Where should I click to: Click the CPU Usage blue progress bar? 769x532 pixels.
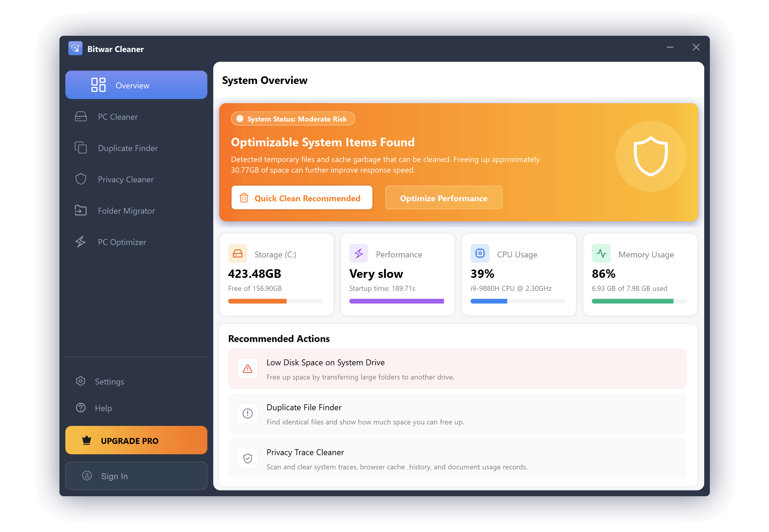(518, 301)
